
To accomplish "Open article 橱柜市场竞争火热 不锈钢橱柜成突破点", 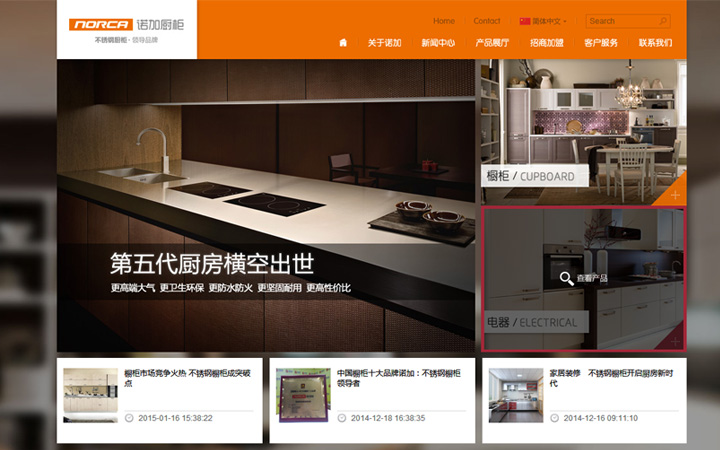I will pos(187,378).
